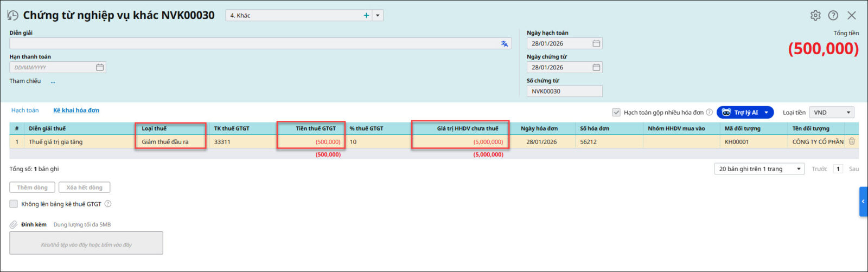Open settings gear icon
The width and height of the screenshot is (868, 272).
pyautogui.click(x=815, y=16)
